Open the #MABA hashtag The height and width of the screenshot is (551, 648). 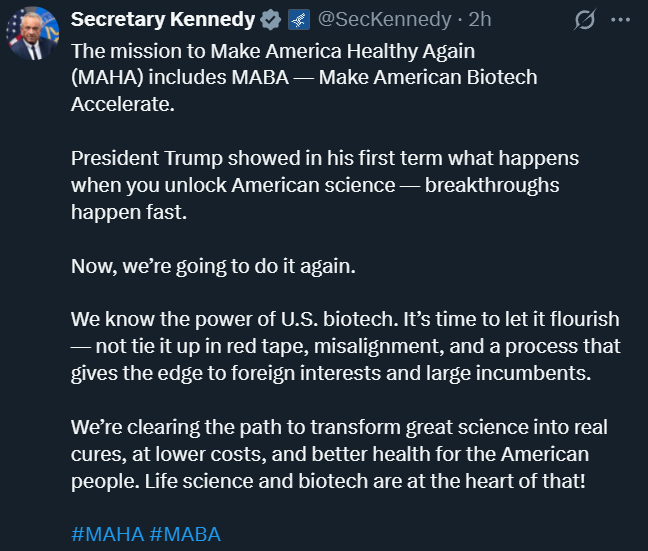[185, 534]
